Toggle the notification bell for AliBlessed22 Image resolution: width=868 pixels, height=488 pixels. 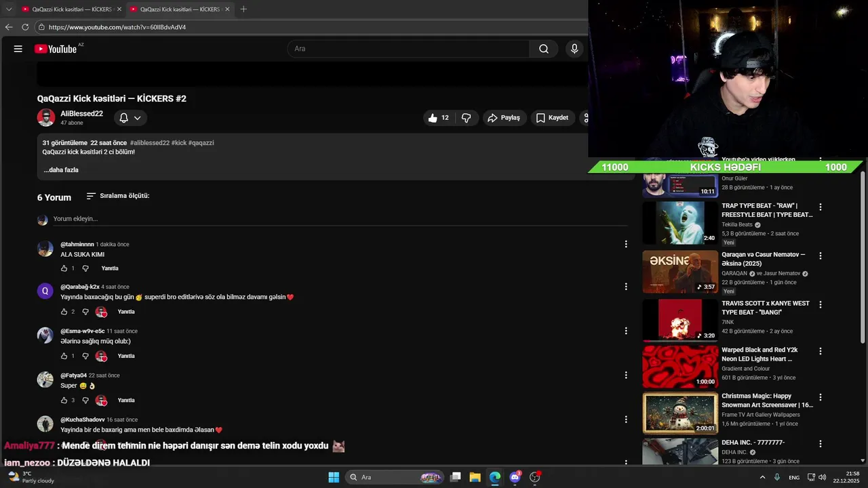(x=124, y=118)
